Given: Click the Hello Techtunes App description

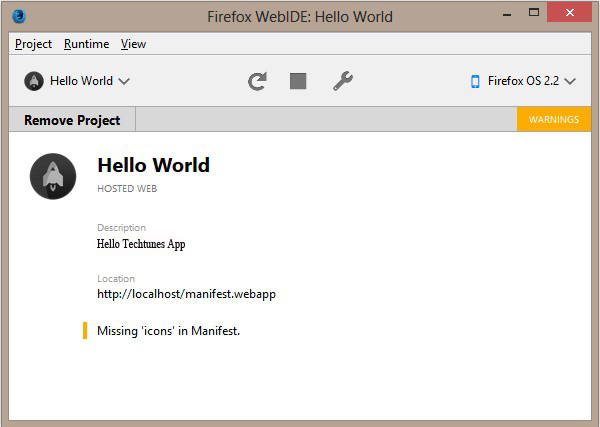Looking at the screenshot, I should point(141,244).
